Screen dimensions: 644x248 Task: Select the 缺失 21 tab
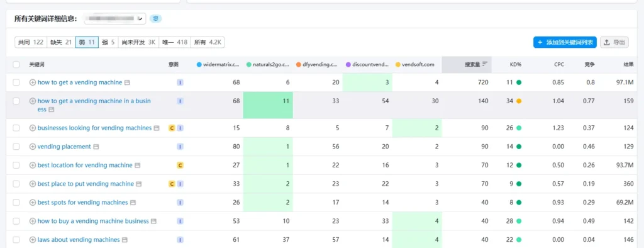[x=61, y=42]
